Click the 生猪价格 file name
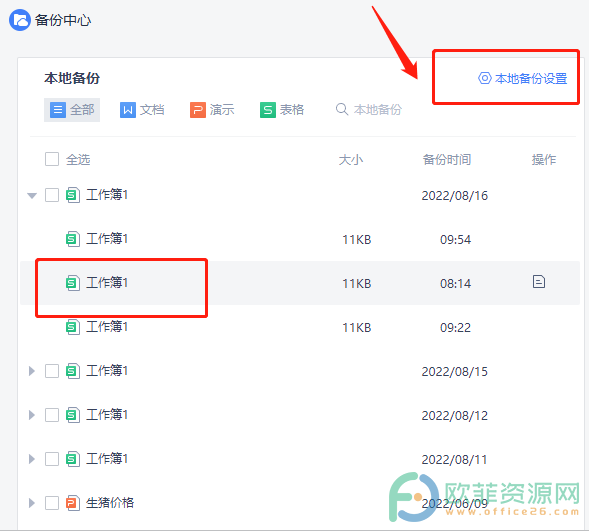 pyautogui.click(x=110, y=502)
